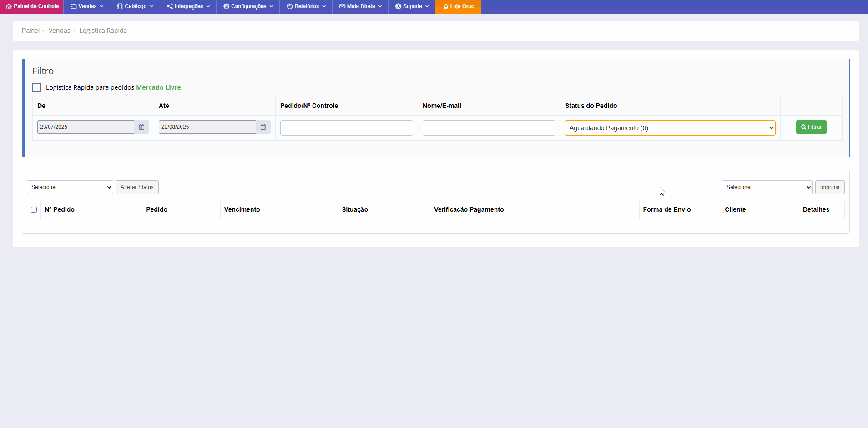The width and height of the screenshot is (868, 428).
Task: Open the calendar picker for the Até date
Action: click(263, 127)
